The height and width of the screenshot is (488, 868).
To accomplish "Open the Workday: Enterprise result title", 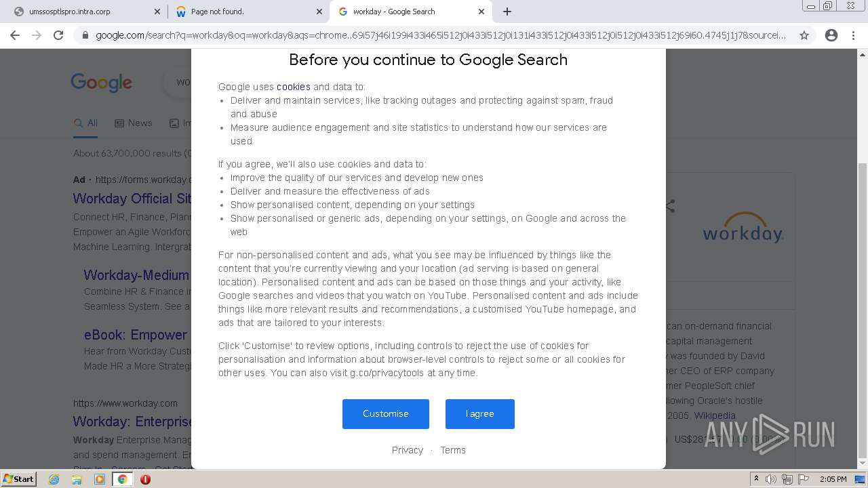I will coord(132,422).
